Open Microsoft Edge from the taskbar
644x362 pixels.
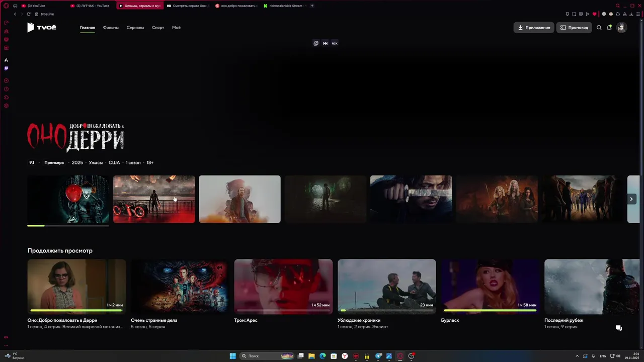[x=323, y=356]
